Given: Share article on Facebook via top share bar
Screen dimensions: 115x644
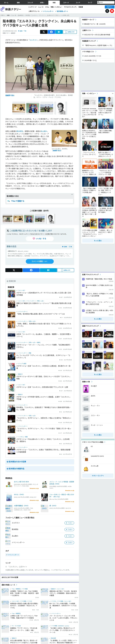Looking at the screenshot, I should 51,32.
